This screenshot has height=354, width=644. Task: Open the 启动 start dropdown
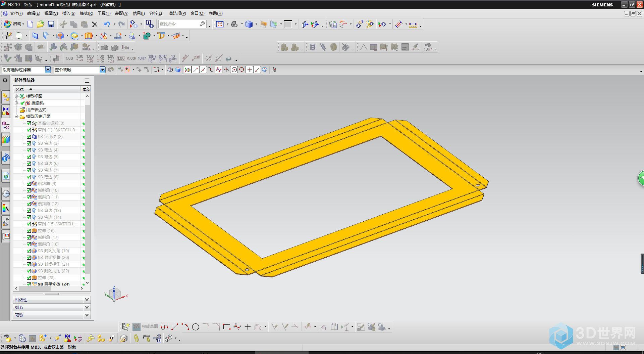point(14,24)
